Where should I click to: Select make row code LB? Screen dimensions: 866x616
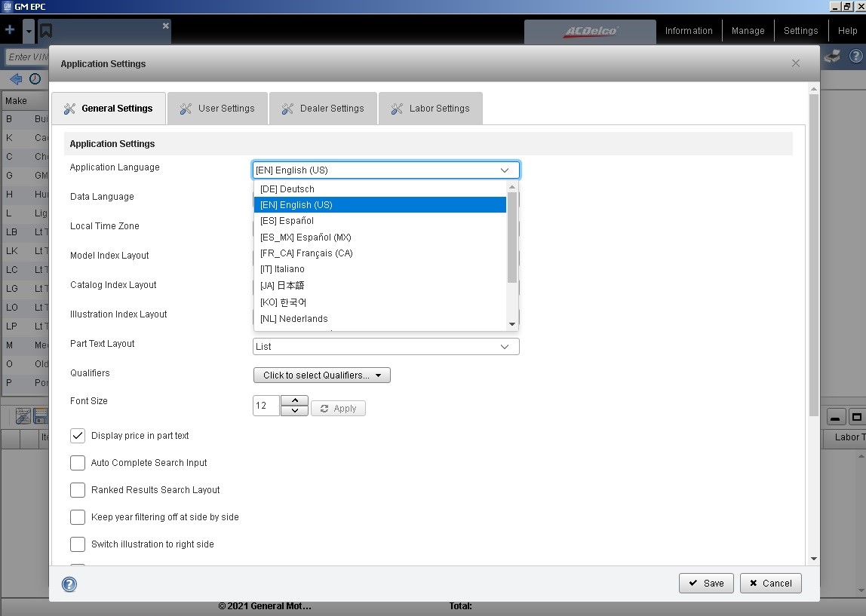[x=26, y=231]
